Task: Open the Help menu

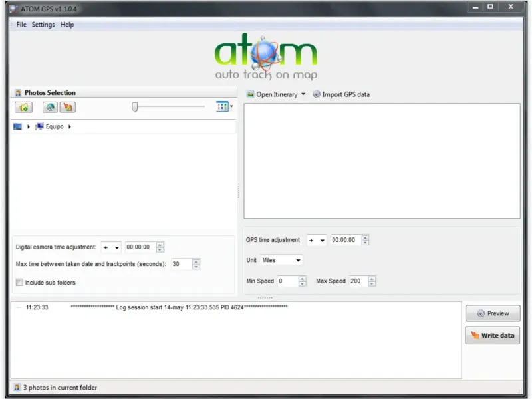Action: (x=67, y=25)
